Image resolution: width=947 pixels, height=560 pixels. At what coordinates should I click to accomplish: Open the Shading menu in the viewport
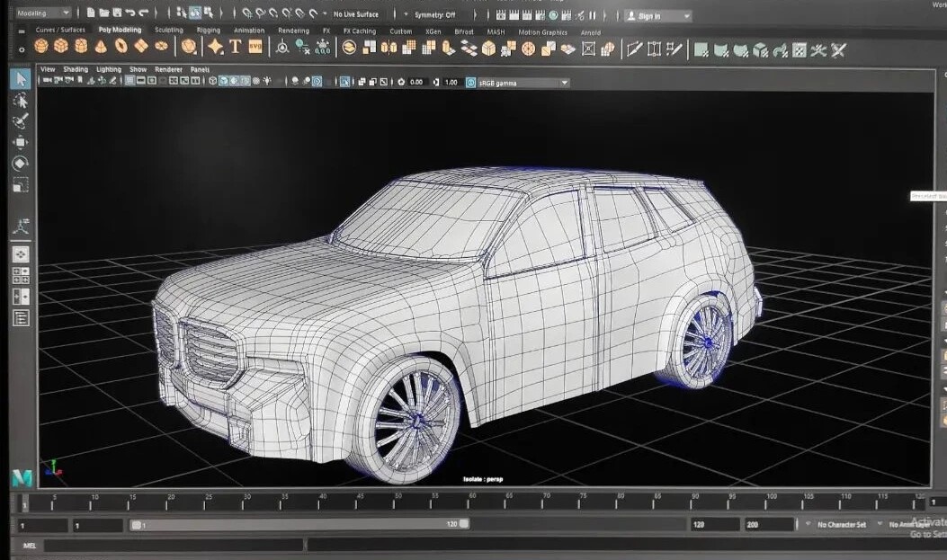(x=76, y=69)
